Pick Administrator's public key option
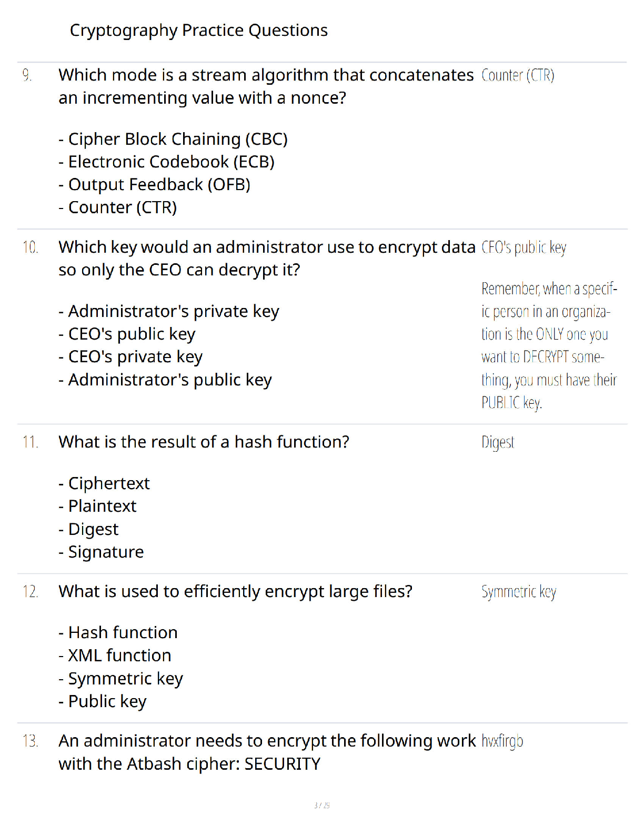Viewport: 644px width, 834px height. [165, 380]
